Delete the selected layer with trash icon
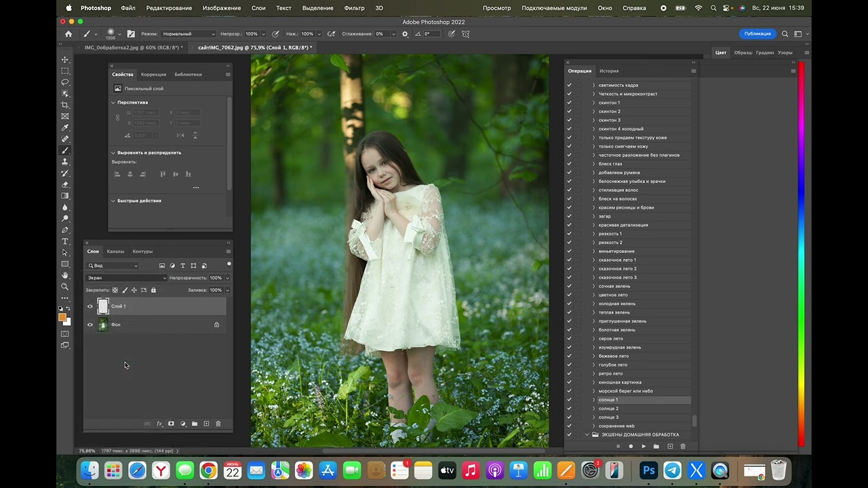Image resolution: width=868 pixels, height=488 pixels. [x=218, y=424]
